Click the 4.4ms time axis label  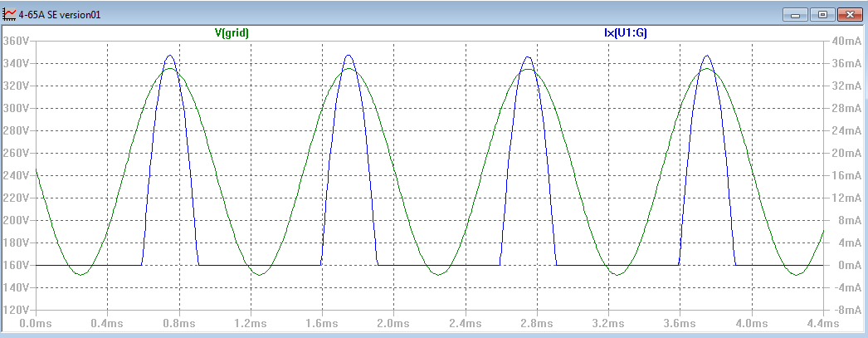[823, 322]
